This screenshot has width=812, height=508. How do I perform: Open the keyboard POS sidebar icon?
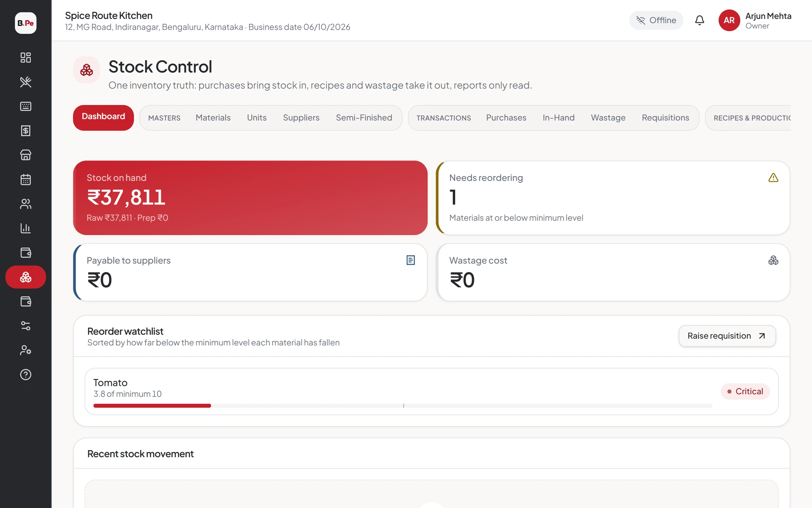[26, 106]
